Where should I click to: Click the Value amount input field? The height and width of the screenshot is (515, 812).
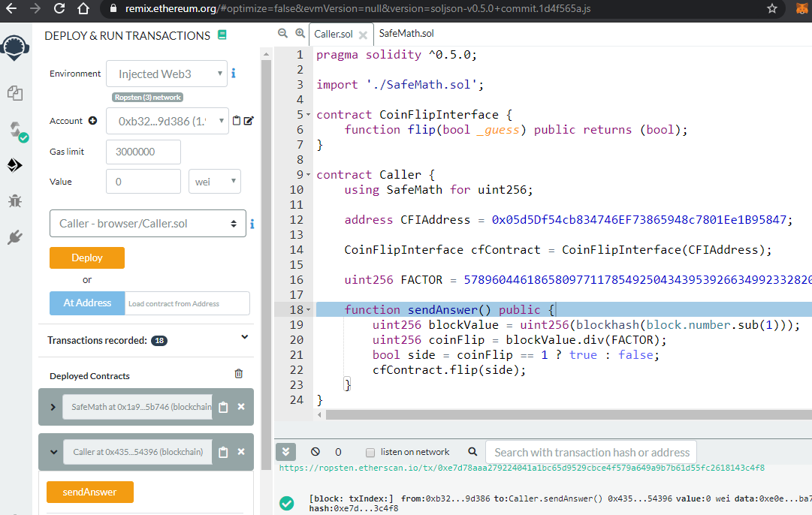pos(143,182)
